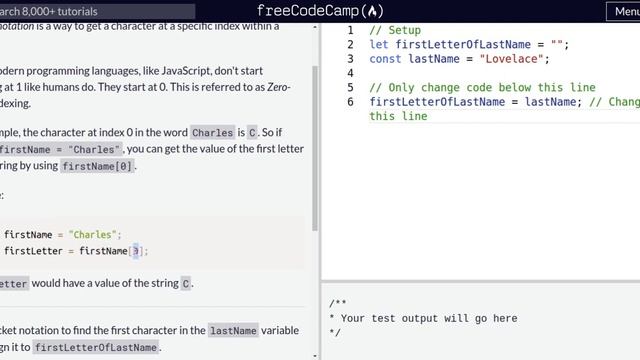This screenshot has width=640, height=360.
Task: Place cursor on empty line 4
Action: [504, 73]
